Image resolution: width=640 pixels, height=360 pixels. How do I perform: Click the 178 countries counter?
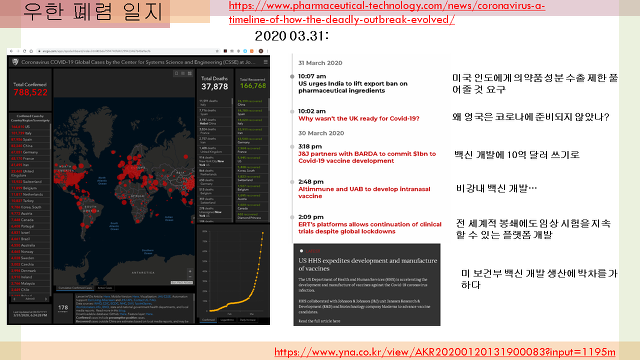pos(63,308)
